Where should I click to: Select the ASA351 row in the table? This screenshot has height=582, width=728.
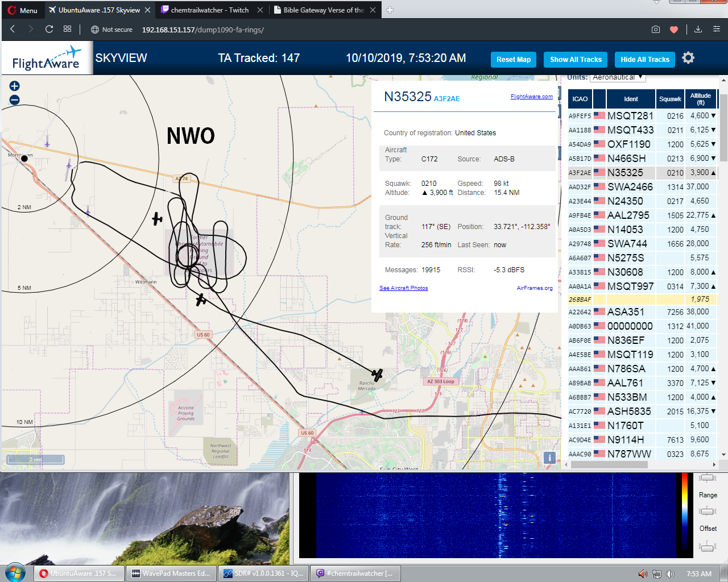[643, 312]
